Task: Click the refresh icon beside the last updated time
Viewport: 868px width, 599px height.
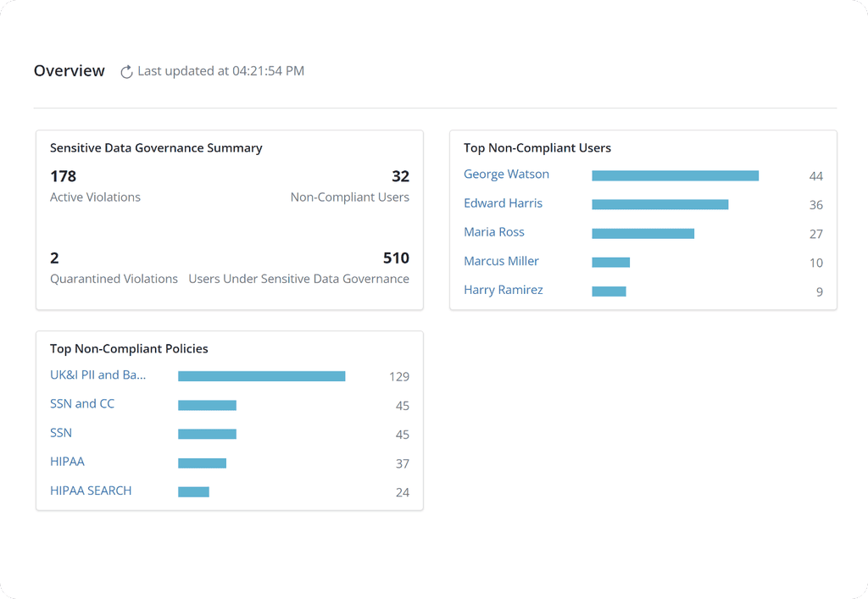Action: click(125, 71)
